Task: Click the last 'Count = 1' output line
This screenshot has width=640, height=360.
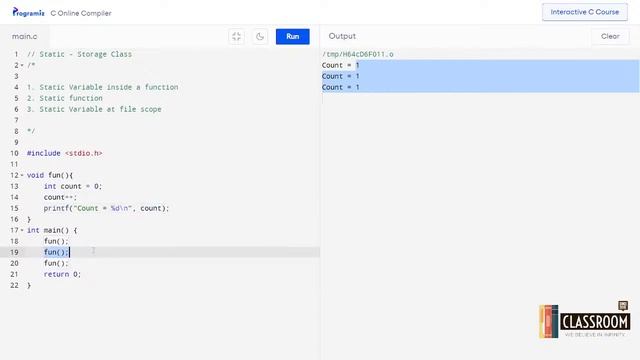Action: pyautogui.click(x=340, y=87)
